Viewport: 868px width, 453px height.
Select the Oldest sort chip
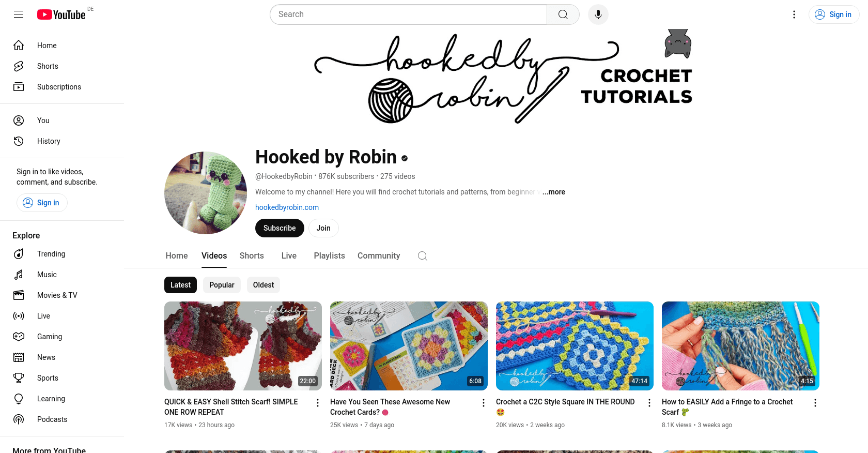(263, 285)
